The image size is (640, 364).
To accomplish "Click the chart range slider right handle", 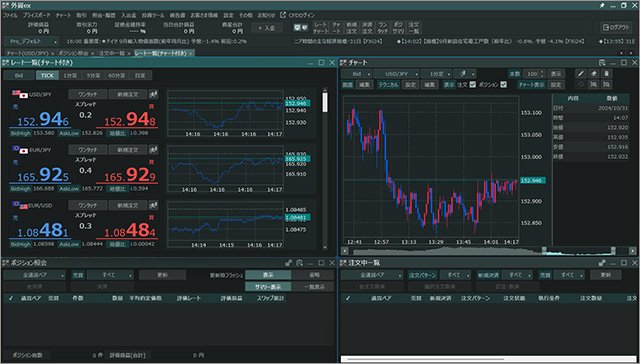I will [613, 250].
